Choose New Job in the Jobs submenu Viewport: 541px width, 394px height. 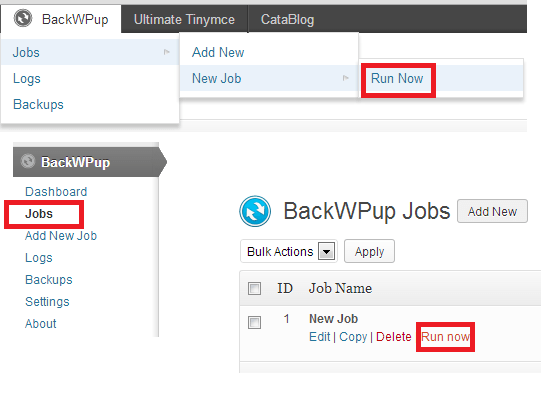[269, 78]
